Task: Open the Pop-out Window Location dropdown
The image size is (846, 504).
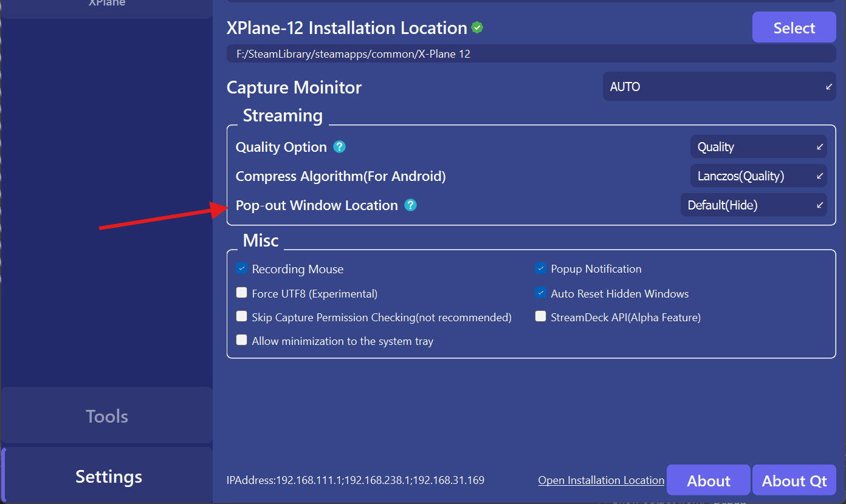Action: coord(754,205)
